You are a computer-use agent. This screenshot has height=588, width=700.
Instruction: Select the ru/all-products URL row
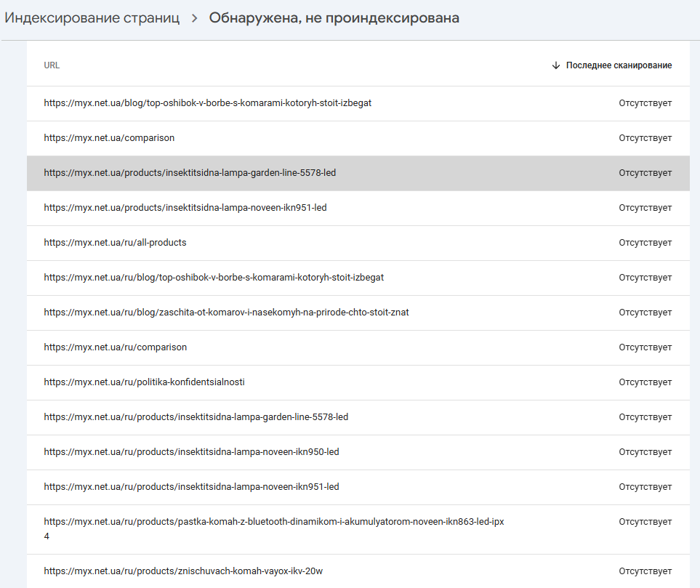358,243
